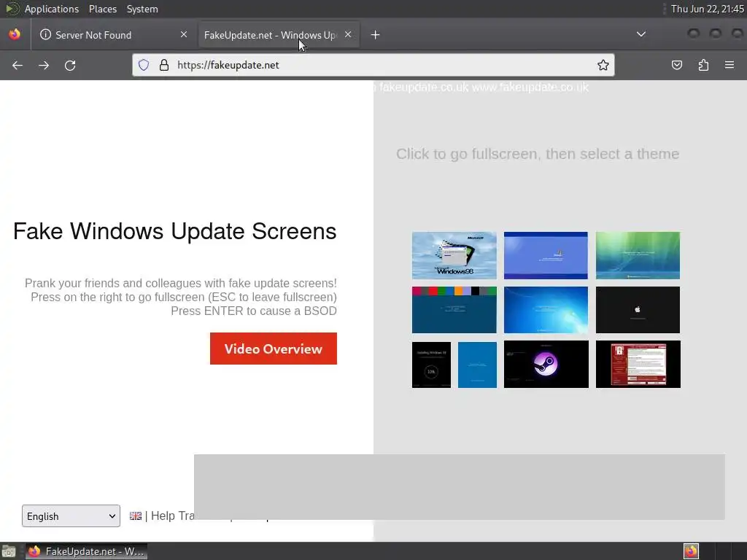Select the black Windows 10 install thumbnail
Screen dimensions: 747x560
[x=431, y=365]
